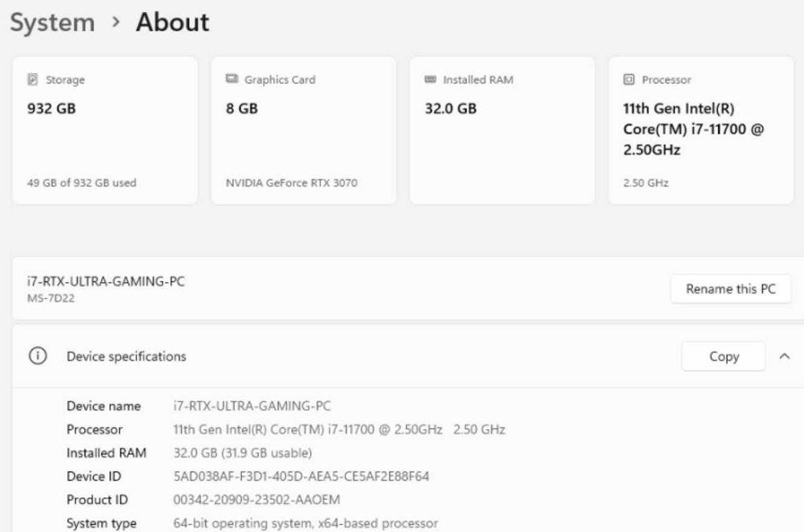The width and height of the screenshot is (804, 532).
Task: Click the '932 GB' storage value
Action: tap(51, 108)
